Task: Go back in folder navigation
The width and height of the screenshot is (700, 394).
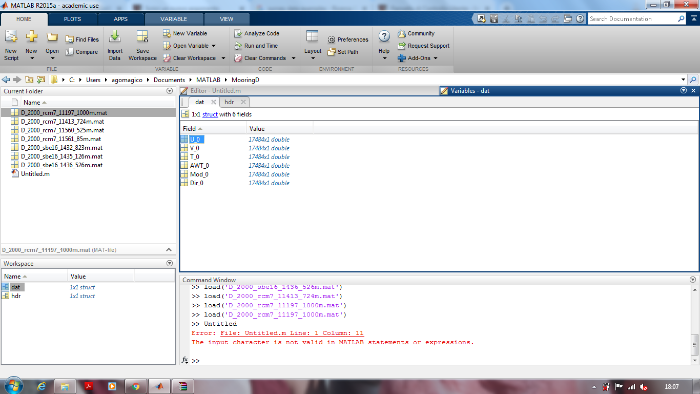Action: 6,79
